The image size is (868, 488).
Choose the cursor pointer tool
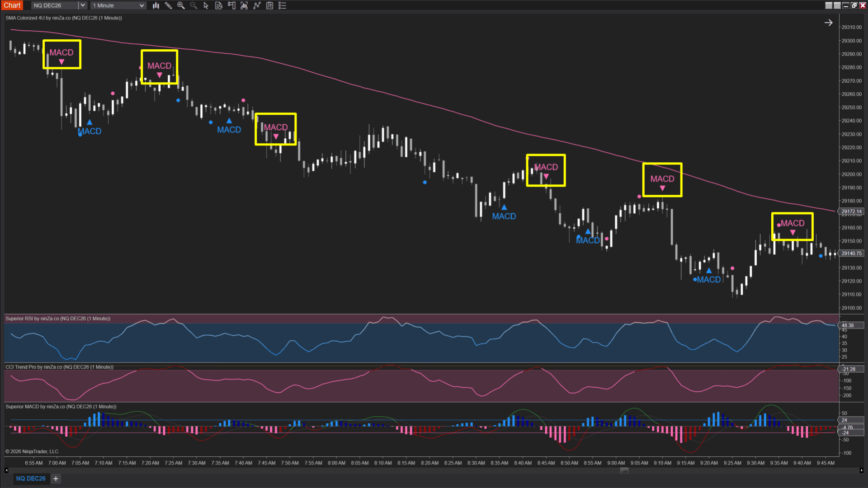coord(206,5)
